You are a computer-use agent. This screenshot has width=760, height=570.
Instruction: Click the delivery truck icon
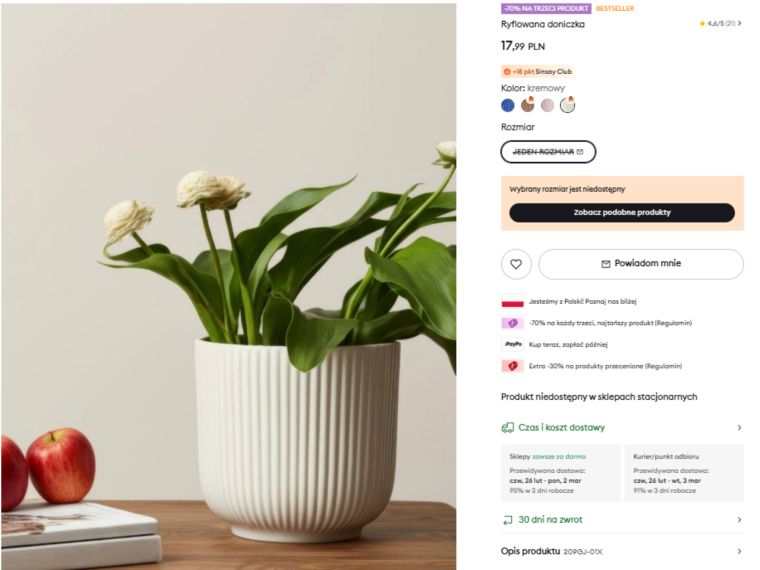click(x=507, y=428)
